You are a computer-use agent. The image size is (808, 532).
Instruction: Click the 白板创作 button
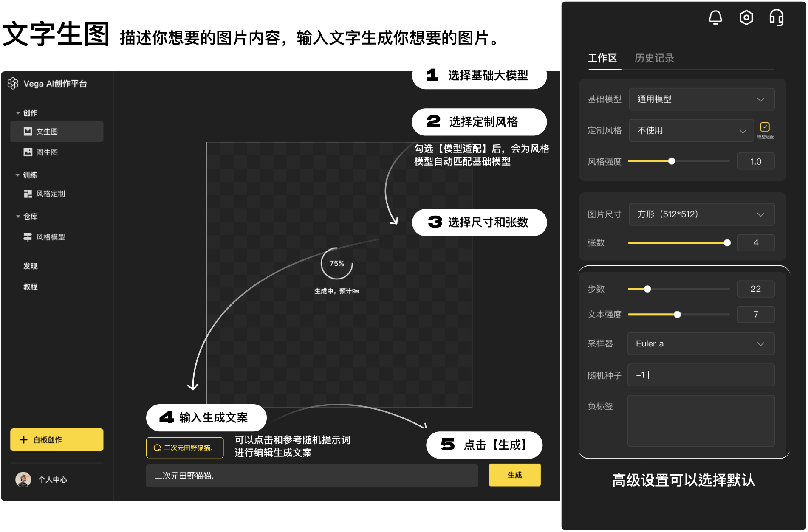(57, 439)
